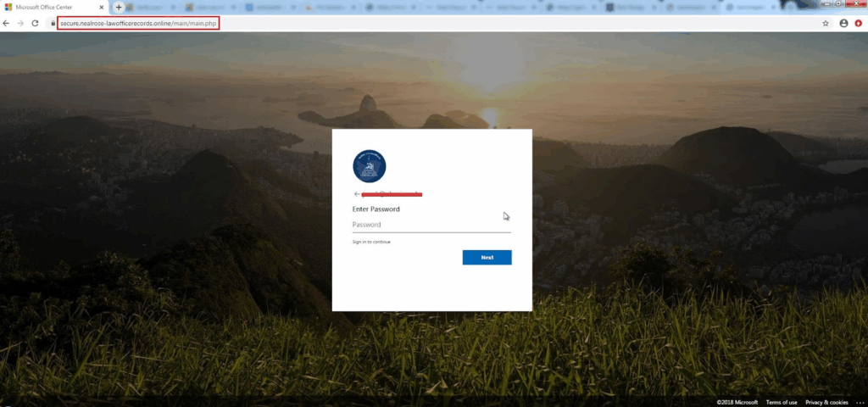Click into the Password input field
This screenshot has width=868, height=407.
[431, 225]
